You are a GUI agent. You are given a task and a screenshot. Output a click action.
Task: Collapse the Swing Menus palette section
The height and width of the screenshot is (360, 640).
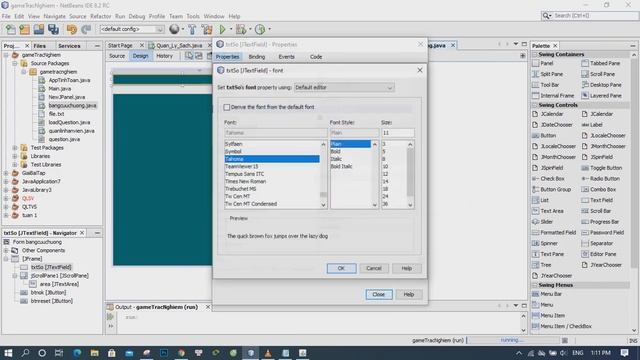(535, 285)
